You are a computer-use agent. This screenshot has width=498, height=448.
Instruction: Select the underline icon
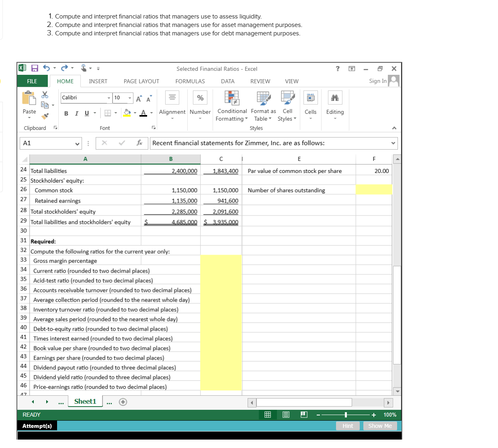point(86,113)
